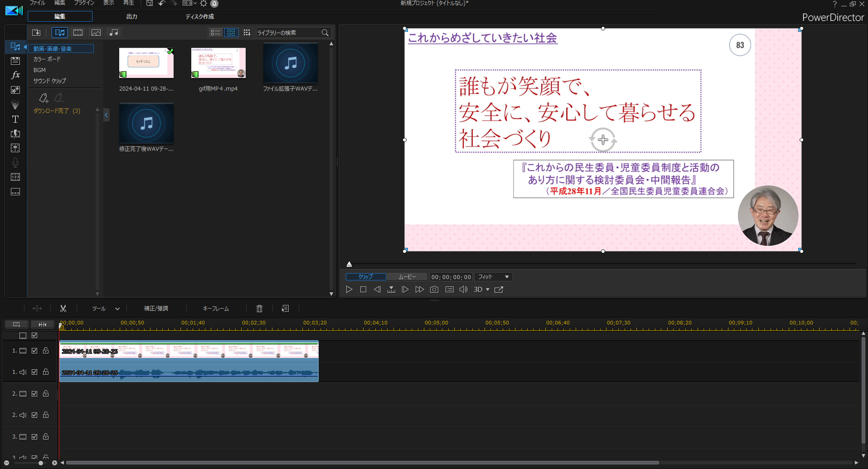Click the 補正/強調 button

point(156,309)
